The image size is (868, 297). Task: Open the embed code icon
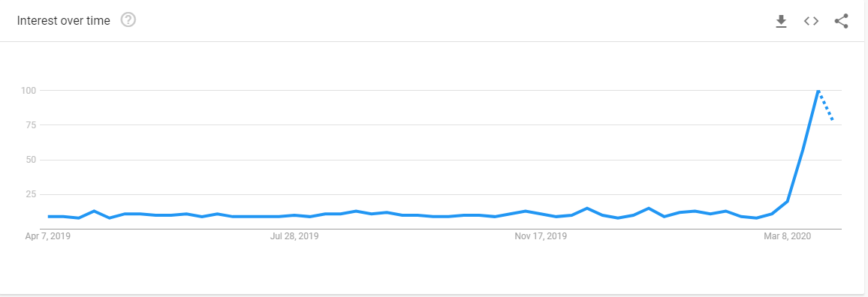(811, 21)
